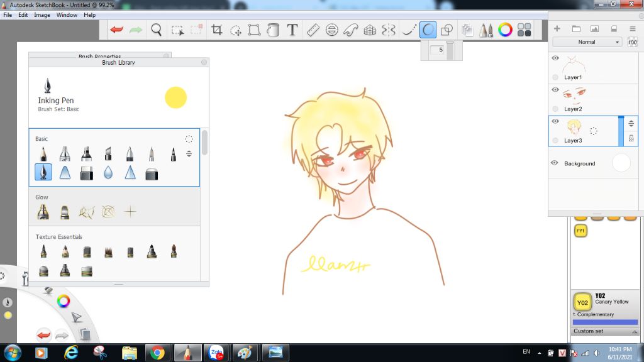This screenshot has width=644, height=362.
Task: Click the stroke smoothing value 5 field
Action: coord(437,50)
